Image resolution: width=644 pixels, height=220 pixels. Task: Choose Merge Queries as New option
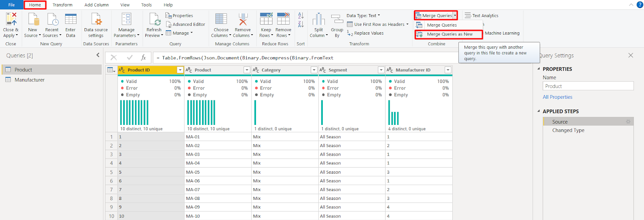449,34
